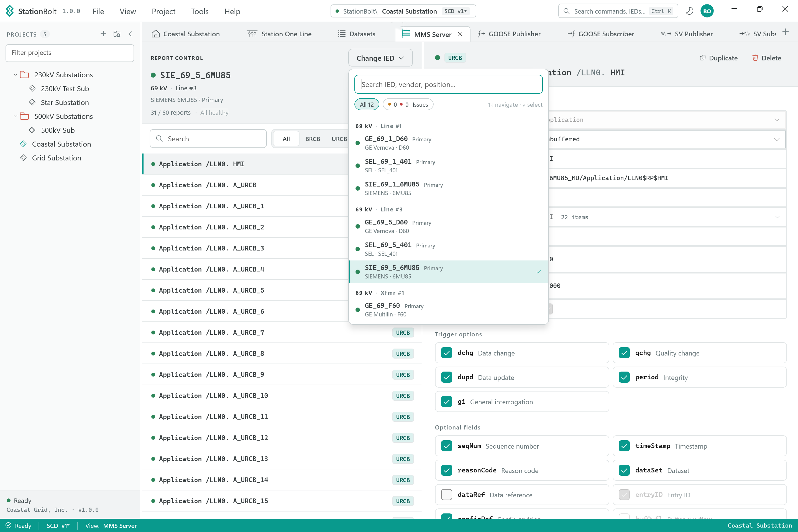Viewport: 798px width, 532px height.
Task: Click the Coastal Substation diamond icon in tree
Action: click(23, 144)
